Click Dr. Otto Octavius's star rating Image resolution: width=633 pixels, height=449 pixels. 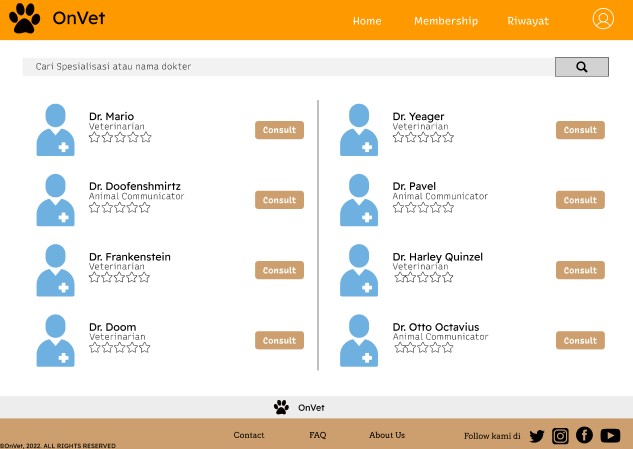424,348
